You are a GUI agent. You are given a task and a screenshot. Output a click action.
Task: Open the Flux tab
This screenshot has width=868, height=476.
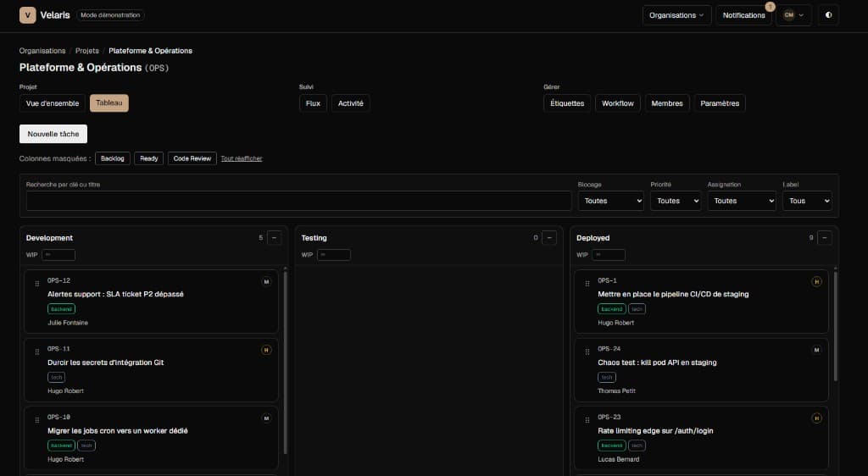coord(313,103)
